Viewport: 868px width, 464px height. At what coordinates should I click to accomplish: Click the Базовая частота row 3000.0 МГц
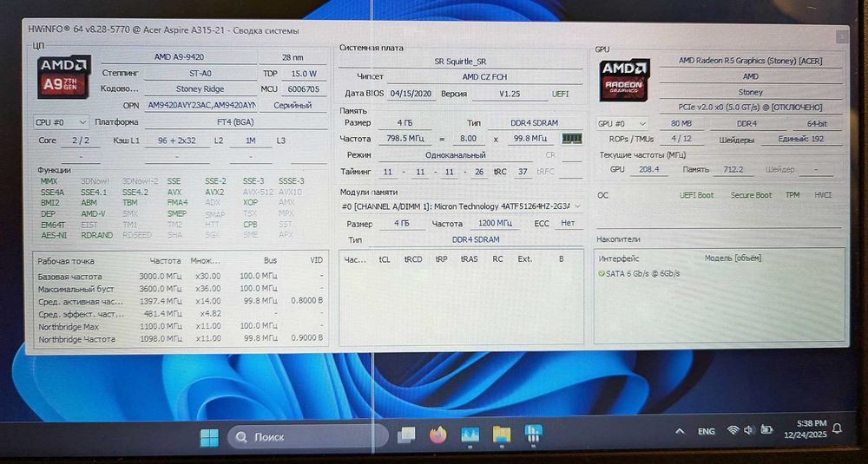click(x=181, y=276)
